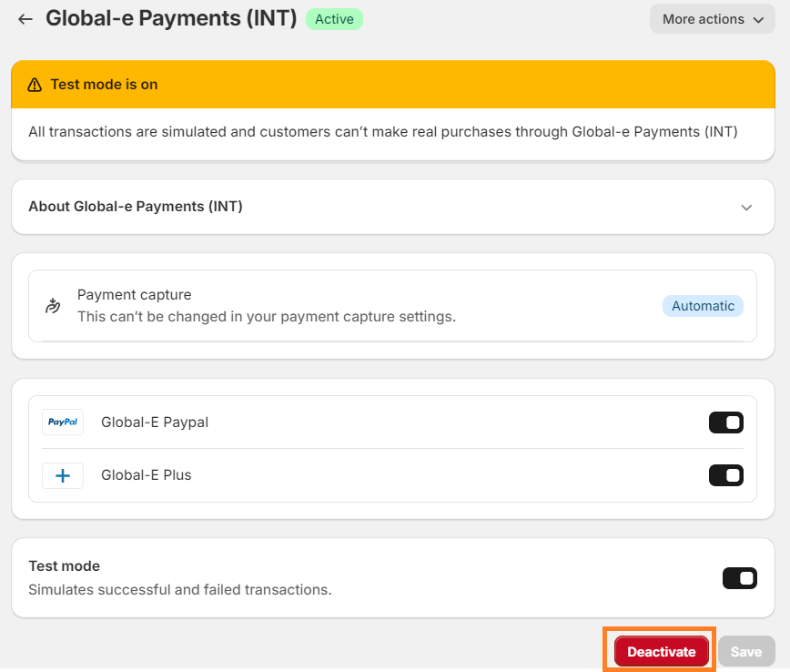
Task: Click the 'All transactions are simulated' message
Action: tap(383, 131)
